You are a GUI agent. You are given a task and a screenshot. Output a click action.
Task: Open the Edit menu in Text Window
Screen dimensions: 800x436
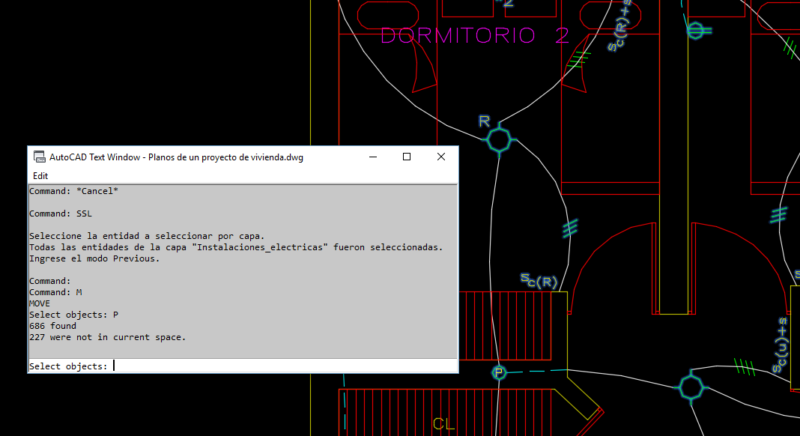40,176
